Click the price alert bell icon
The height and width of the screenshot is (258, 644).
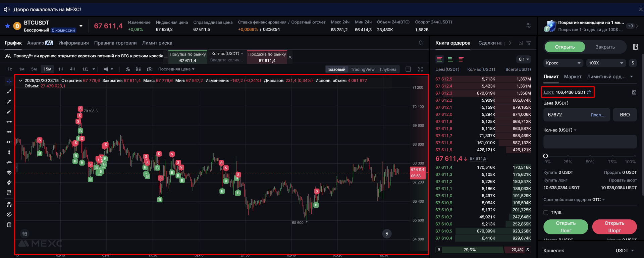point(420,43)
